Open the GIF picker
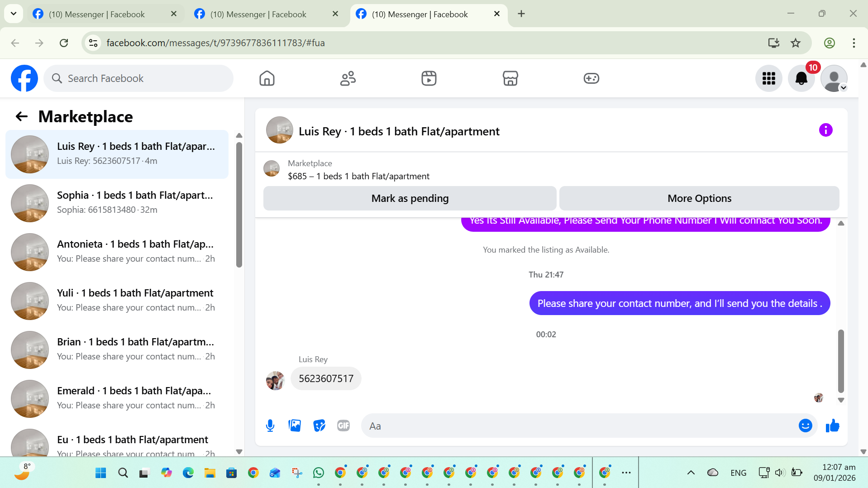Screen dimensions: 868x488 [x=343, y=426]
